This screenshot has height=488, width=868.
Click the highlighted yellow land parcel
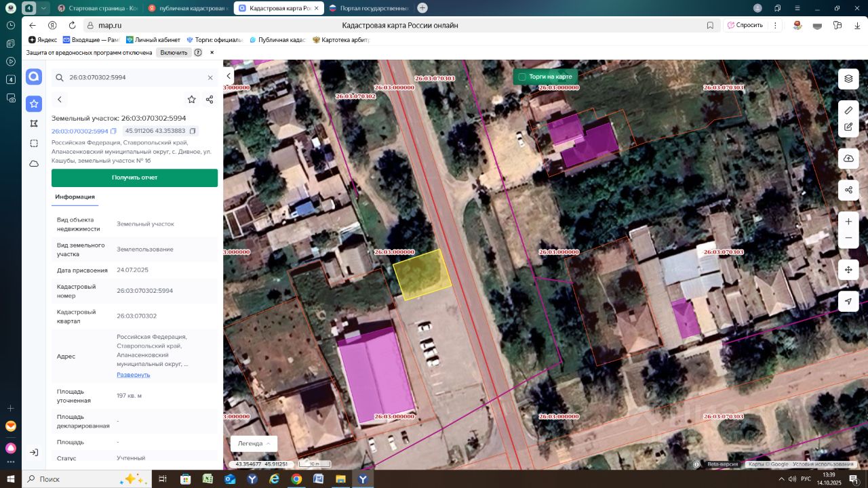[422, 274]
